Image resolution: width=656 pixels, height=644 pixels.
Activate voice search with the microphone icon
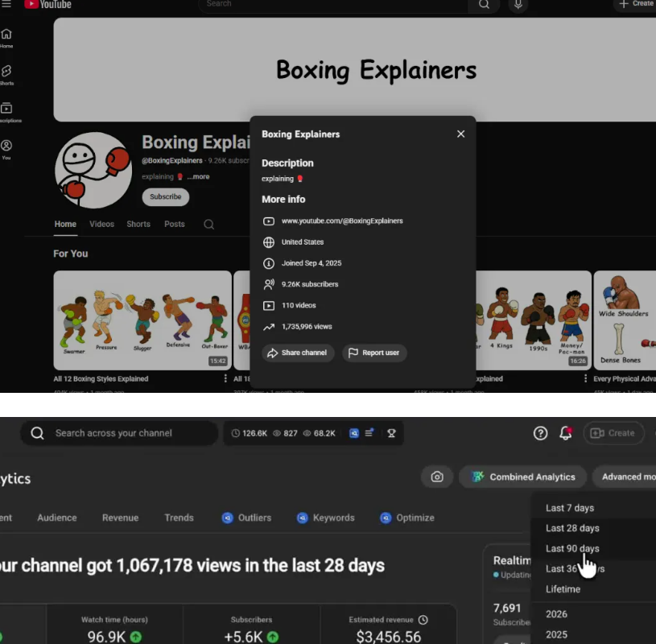[x=518, y=5]
